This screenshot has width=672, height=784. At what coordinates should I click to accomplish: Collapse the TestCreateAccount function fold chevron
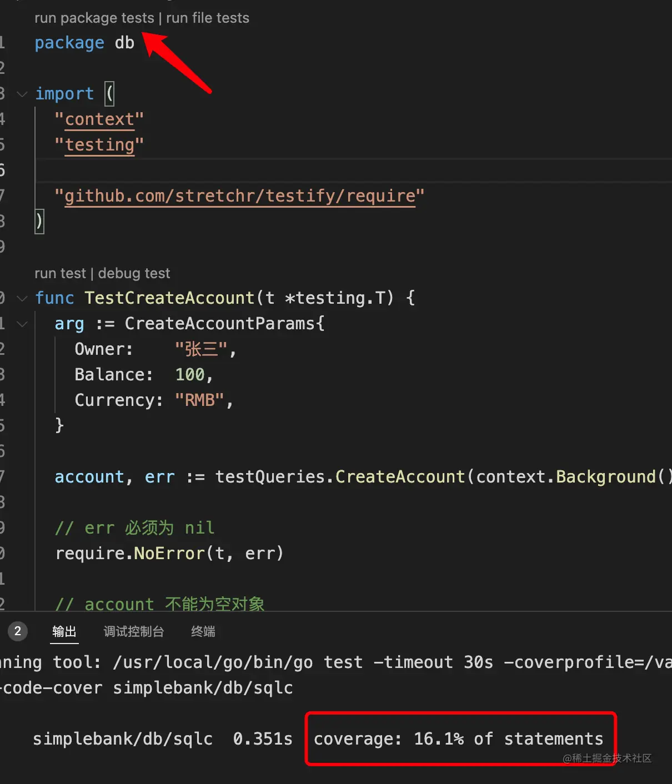pyautogui.click(x=22, y=298)
